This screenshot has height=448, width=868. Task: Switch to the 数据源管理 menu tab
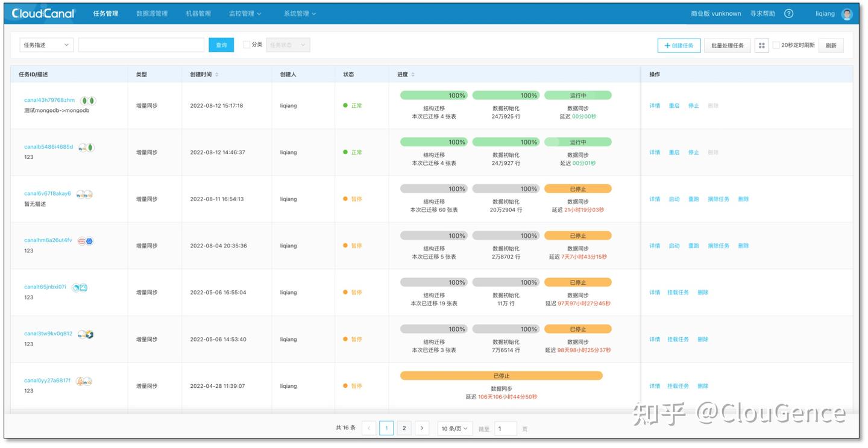tap(154, 13)
